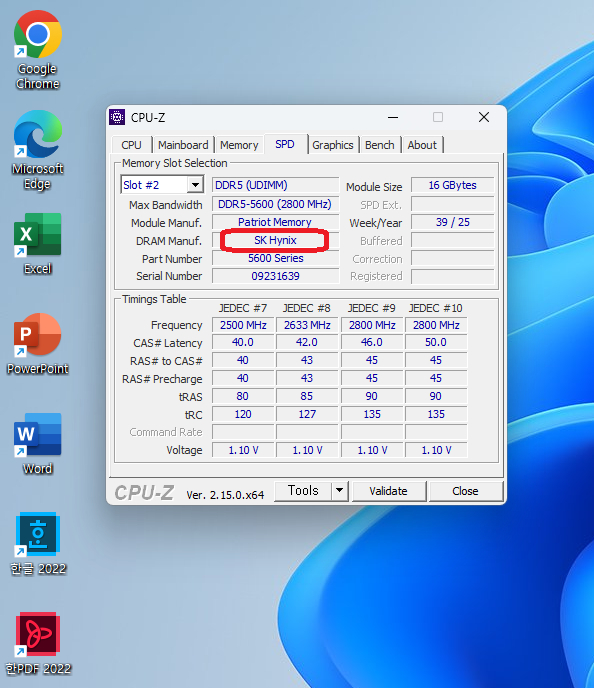Image resolution: width=594 pixels, height=688 pixels.
Task: Switch to the Memory tab
Action: [239, 145]
